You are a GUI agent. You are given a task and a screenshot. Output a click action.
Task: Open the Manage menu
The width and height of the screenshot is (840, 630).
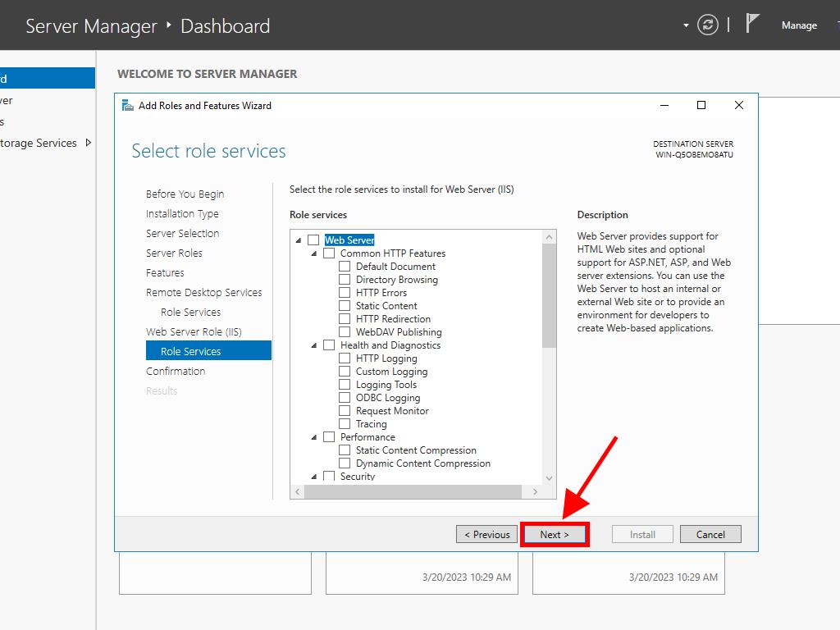798,25
